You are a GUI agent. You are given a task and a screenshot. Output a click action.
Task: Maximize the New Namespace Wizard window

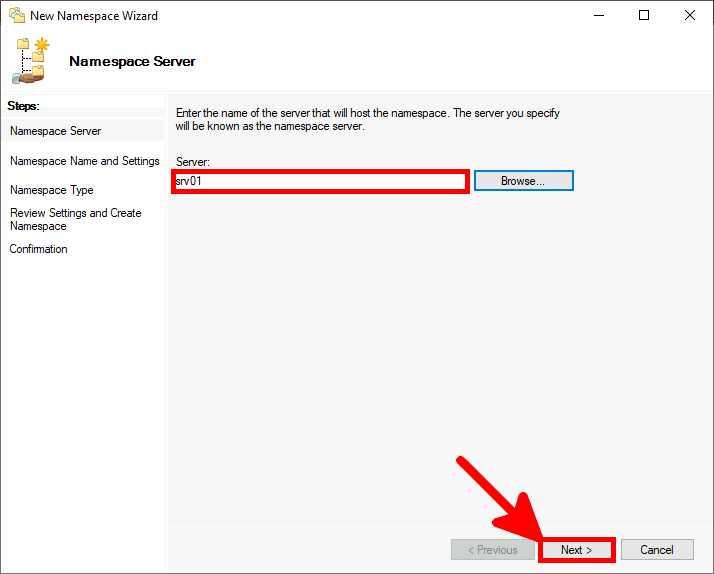(644, 15)
